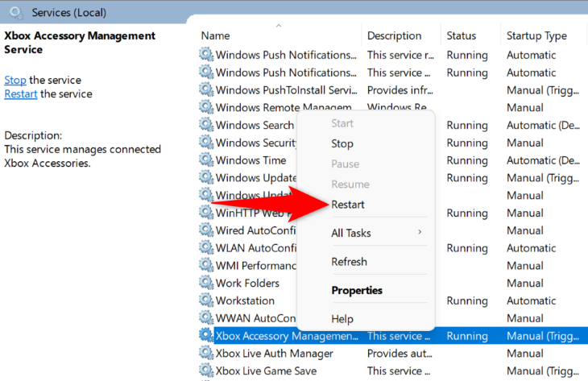Click gear icon beside Xbox Live Auth Manager
Viewport: 588px width, 381px height.
click(x=206, y=354)
